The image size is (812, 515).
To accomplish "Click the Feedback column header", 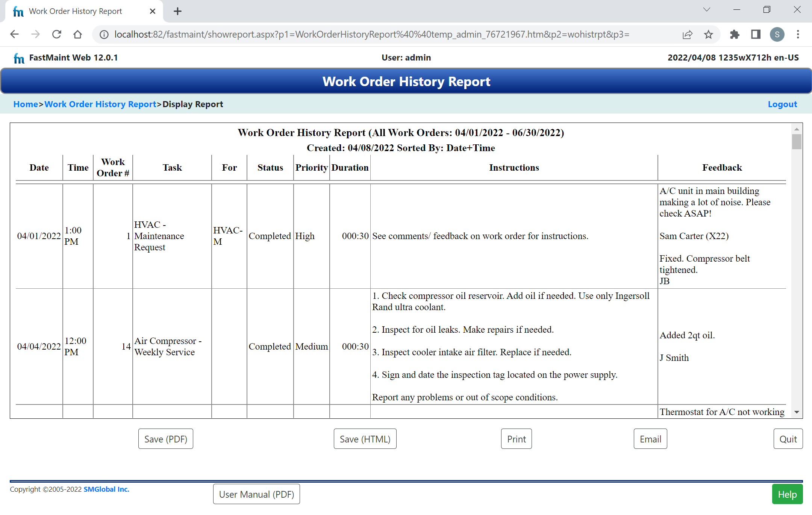I will [722, 168].
